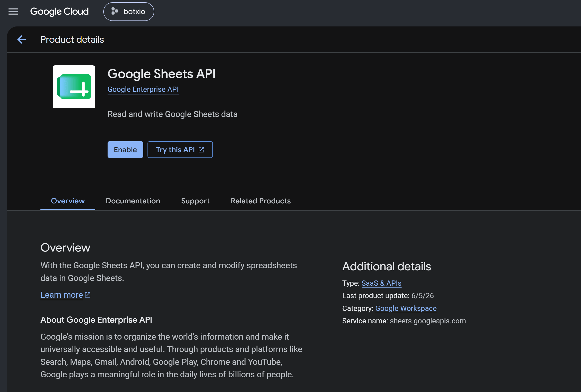Viewport: 581px width, 392px height.
Task: Go back with the blue arrow
Action: (21, 39)
